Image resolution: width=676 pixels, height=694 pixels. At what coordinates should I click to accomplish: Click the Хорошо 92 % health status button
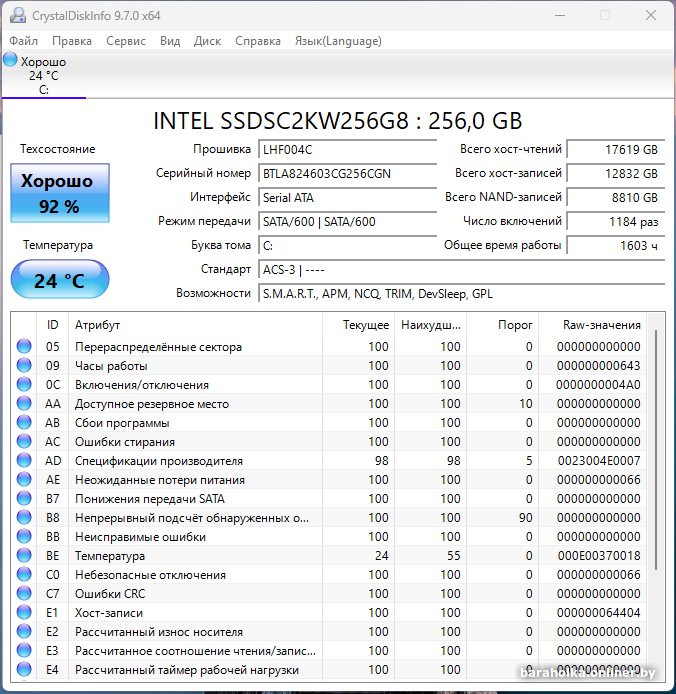click(x=60, y=193)
